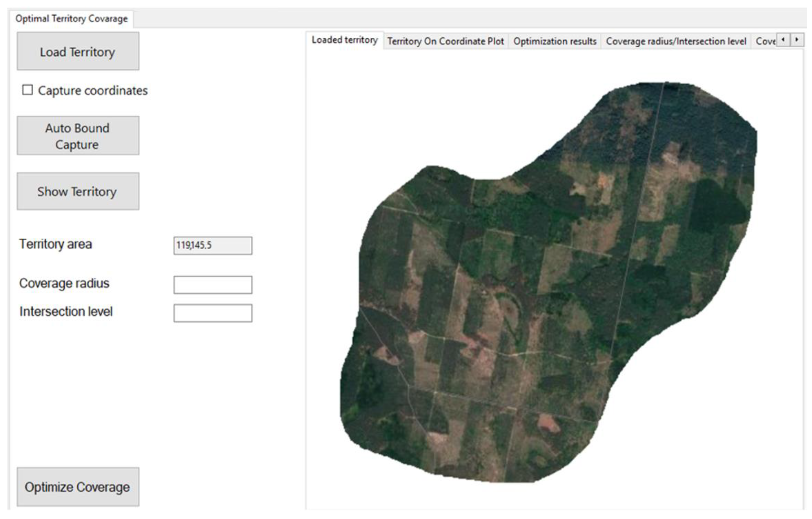Focus the Intersection level input box
The image size is (812, 519).
tap(212, 313)
